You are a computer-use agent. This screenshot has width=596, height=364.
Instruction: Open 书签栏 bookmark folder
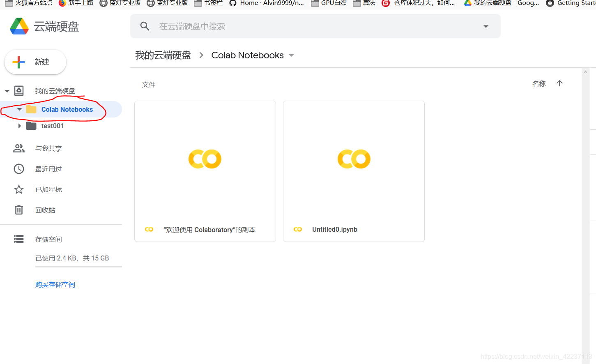(x=208, y=3)
